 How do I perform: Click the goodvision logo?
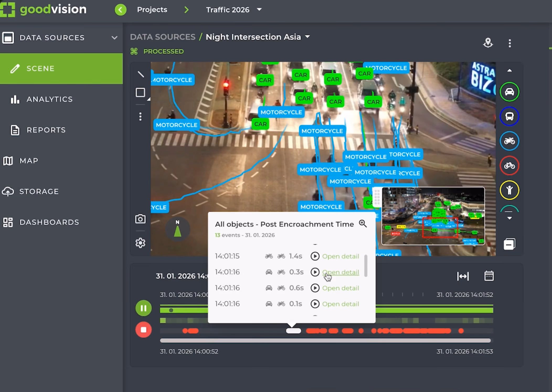[43, 9]
